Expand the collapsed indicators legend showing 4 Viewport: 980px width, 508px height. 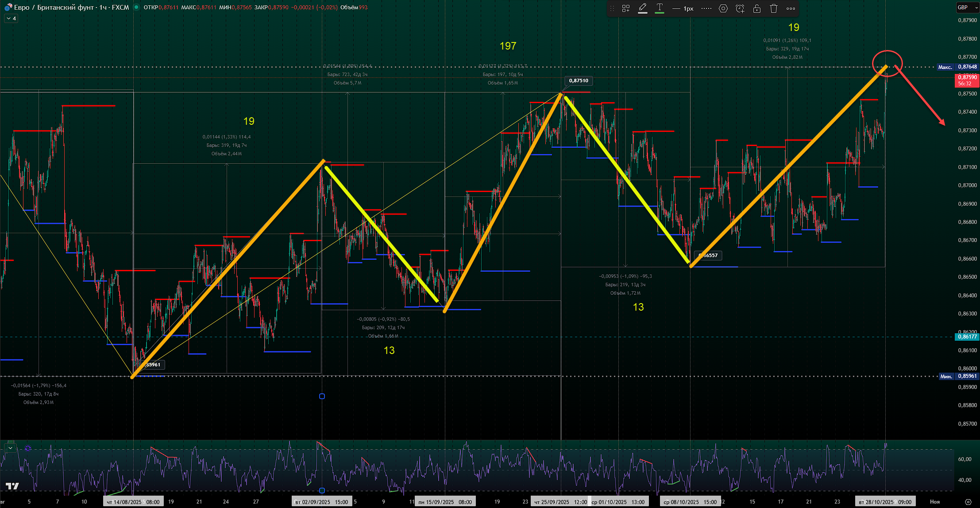[11, 19]
